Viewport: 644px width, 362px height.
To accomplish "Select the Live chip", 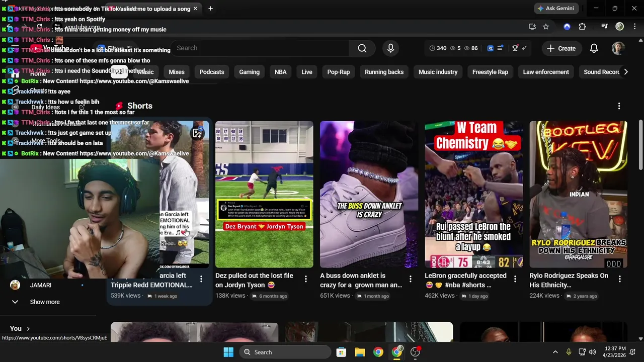I will tap(307, 72).
